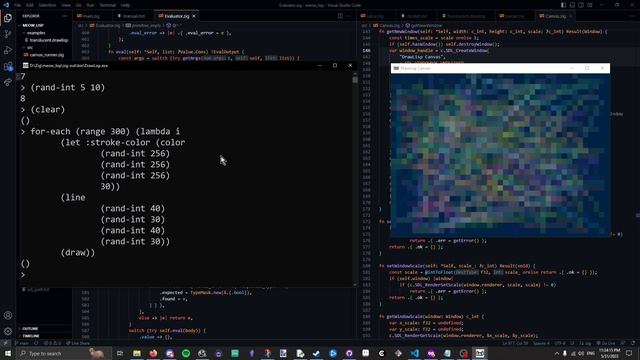Toggle primary side bar layout icon
The height and width of the screenshot is (360, 640).
[x=563, y=5]
